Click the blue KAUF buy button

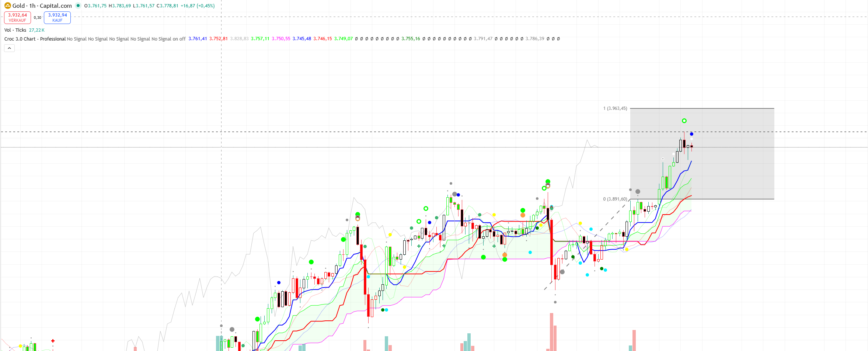pyautogui.click(x=57, y=17)
